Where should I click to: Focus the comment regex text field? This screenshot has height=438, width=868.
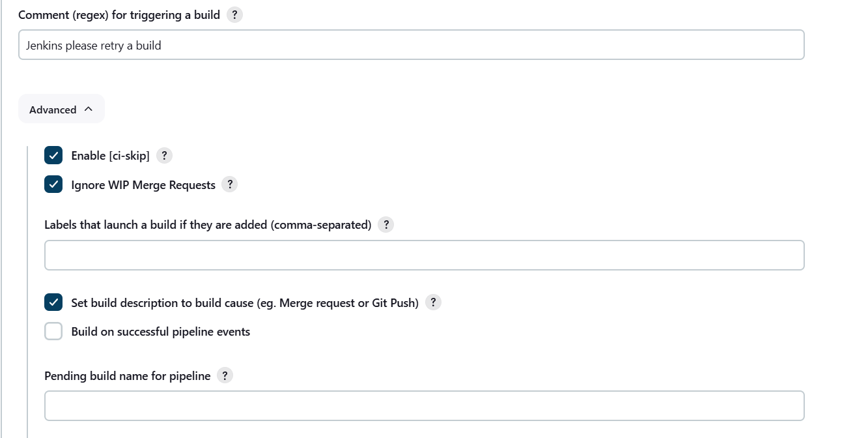point(411,46)
